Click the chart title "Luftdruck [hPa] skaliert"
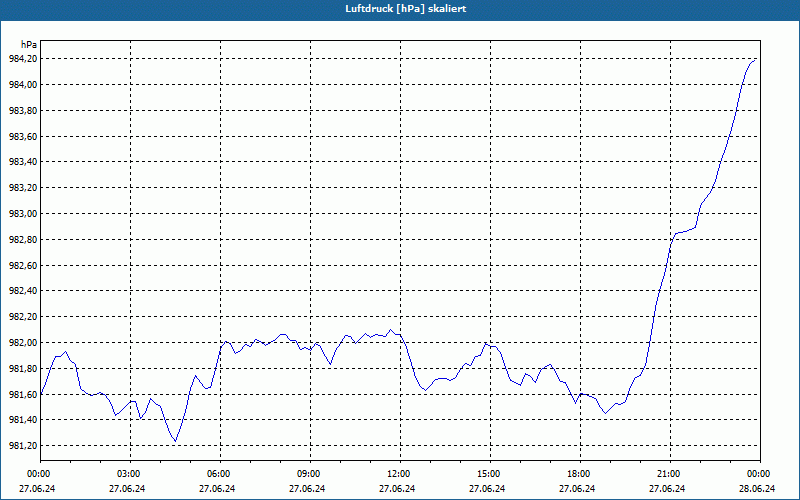This screenshot has width=800, height=500. pos(406,9)
